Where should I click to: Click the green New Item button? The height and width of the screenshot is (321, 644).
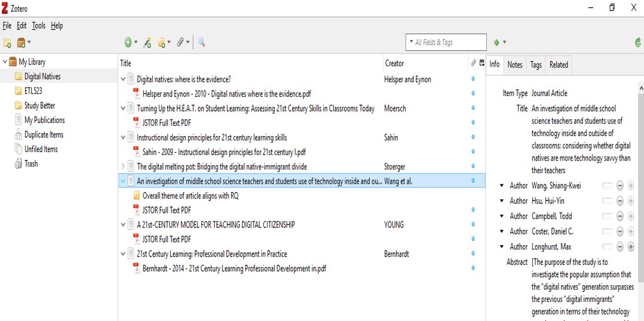click(128, 42)
